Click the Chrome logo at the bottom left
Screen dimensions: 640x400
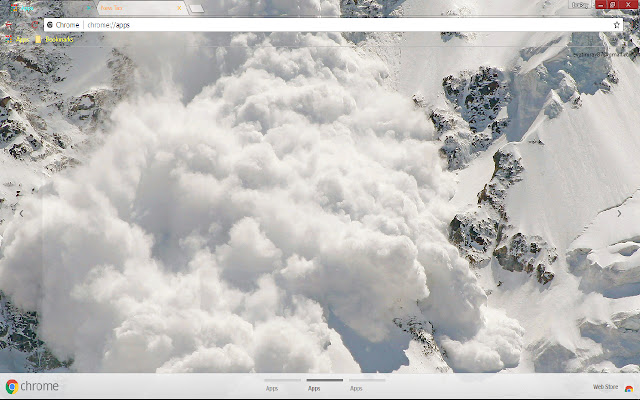pos(32,386)
